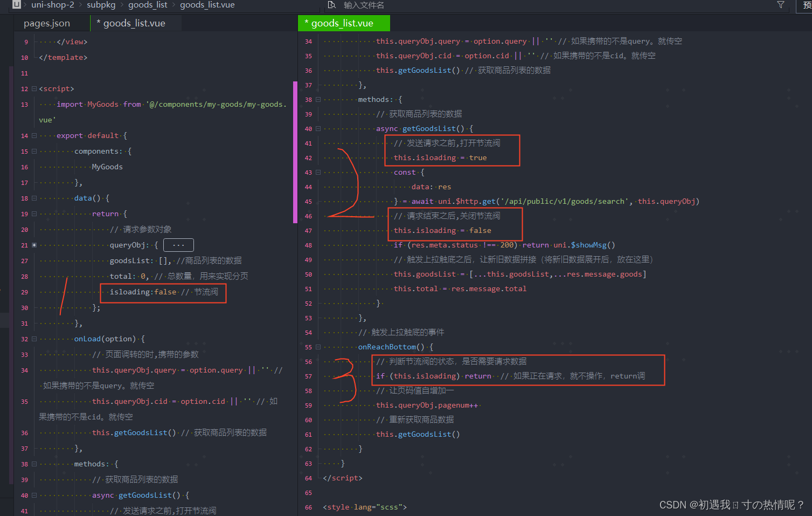Click 'this.getGoodsList()' on left line 36
The height and width of the screenshot is (516, 812).
click(x=134, y=432)
